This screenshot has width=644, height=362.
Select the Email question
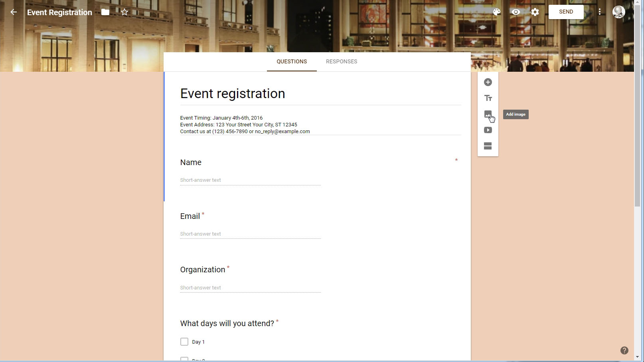pyautogui.click(x=190, y=216)
